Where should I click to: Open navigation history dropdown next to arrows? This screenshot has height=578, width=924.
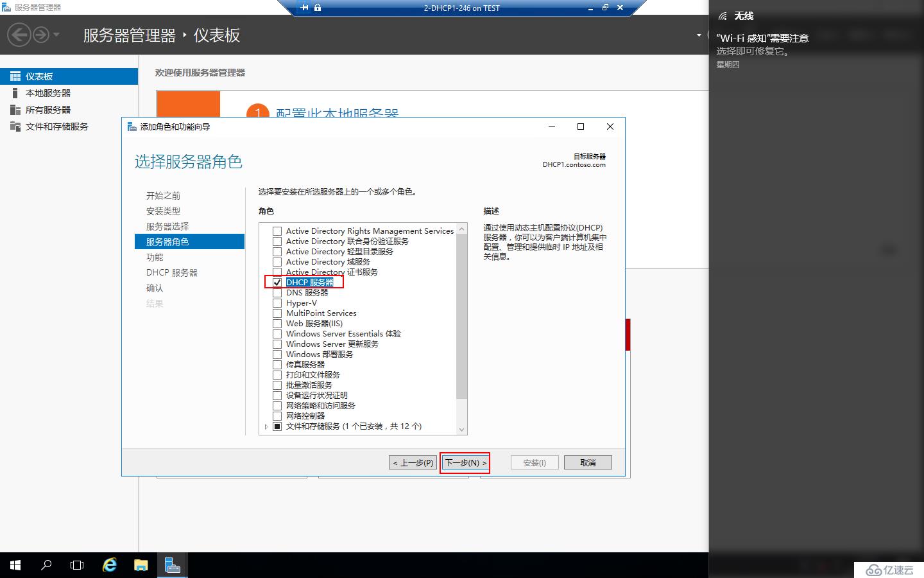tap(56, 35)
